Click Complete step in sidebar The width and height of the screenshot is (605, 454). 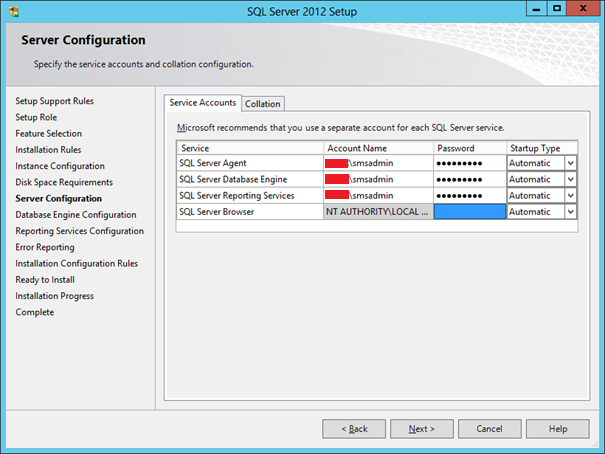(x=35, y=312)
